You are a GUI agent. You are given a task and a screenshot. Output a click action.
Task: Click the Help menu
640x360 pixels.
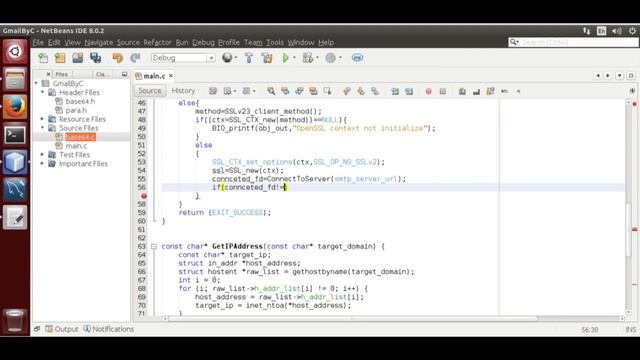click(x=326, y=42)
